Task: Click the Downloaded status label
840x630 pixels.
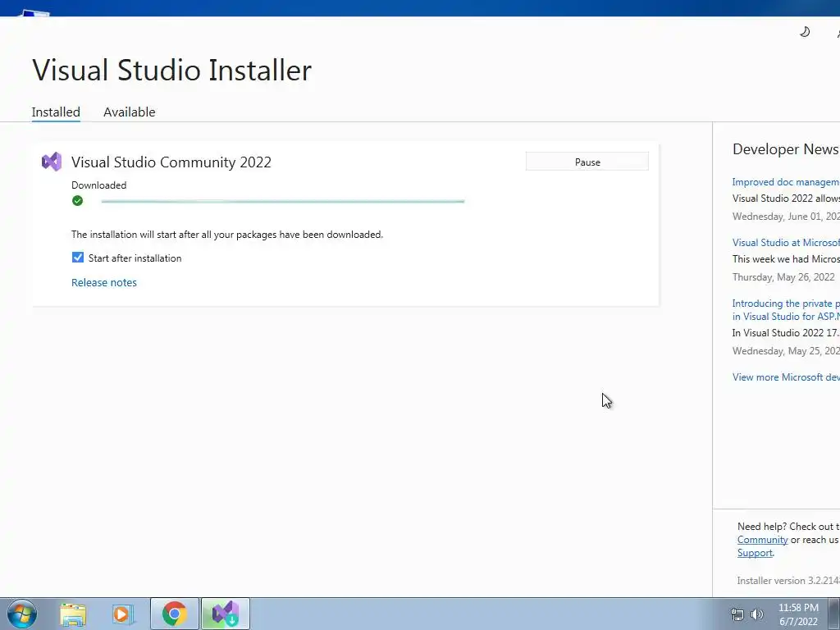Action: pos(99,185)
